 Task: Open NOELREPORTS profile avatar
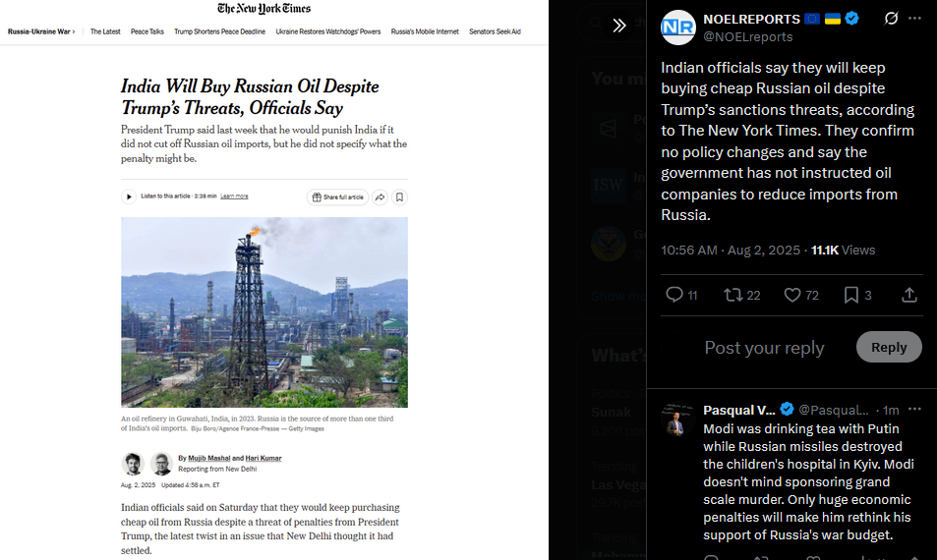[677, 28]
